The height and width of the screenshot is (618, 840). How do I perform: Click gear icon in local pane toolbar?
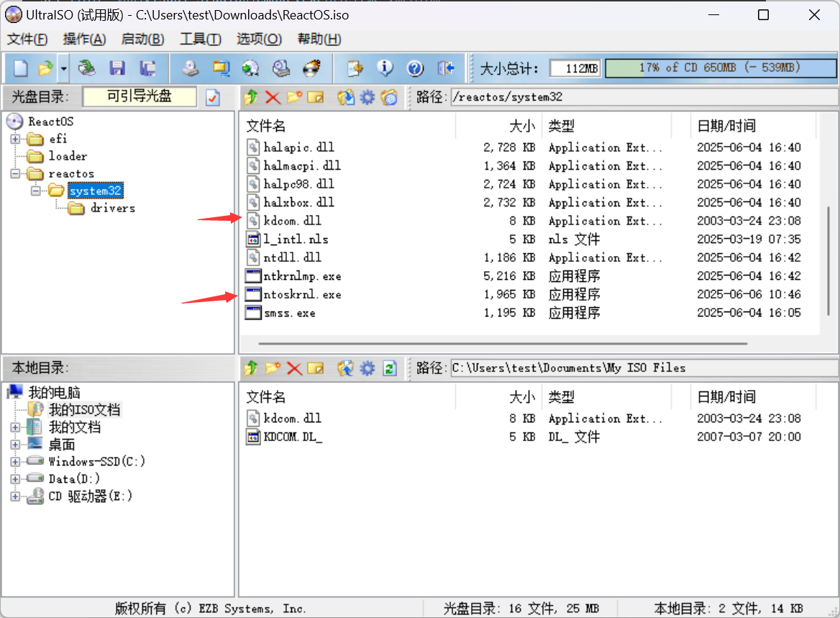click(x=367, y=368)
